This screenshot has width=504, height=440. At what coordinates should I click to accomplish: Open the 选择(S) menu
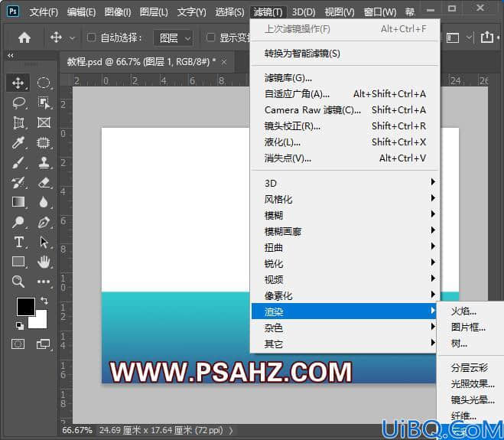tap(229, 12)
